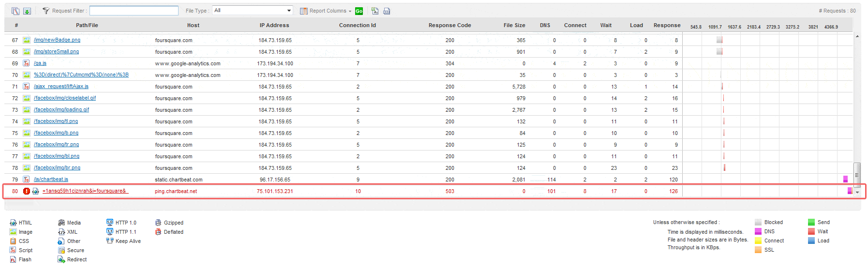Click the copy report icon in toolbar

(x=15, y=11)
